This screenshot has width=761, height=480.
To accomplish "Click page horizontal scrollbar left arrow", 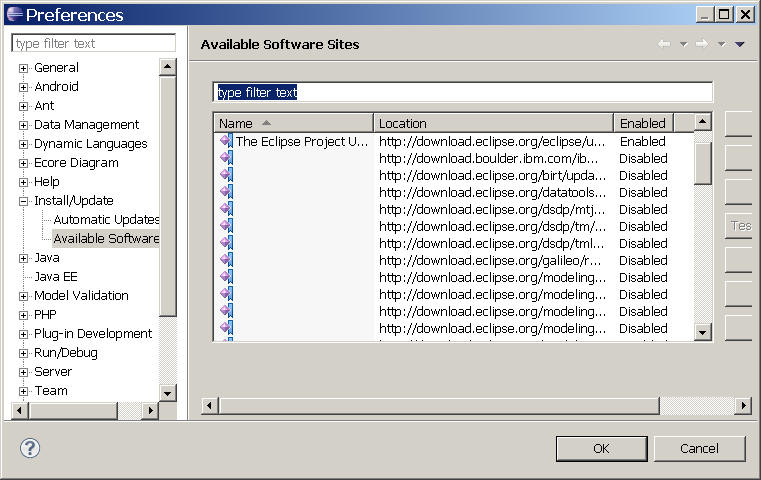I will coord(210,406).
